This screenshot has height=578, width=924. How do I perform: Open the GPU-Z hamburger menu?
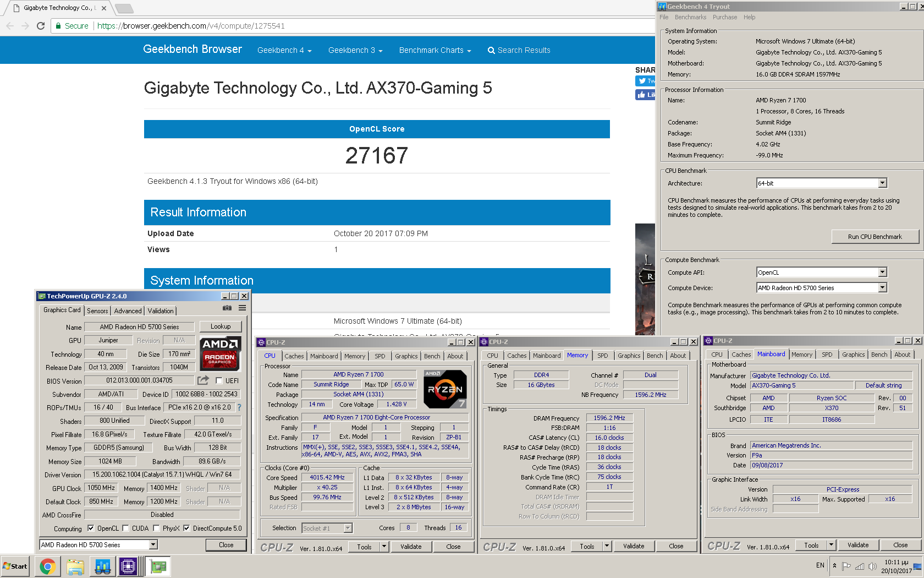tap(242, 308)
